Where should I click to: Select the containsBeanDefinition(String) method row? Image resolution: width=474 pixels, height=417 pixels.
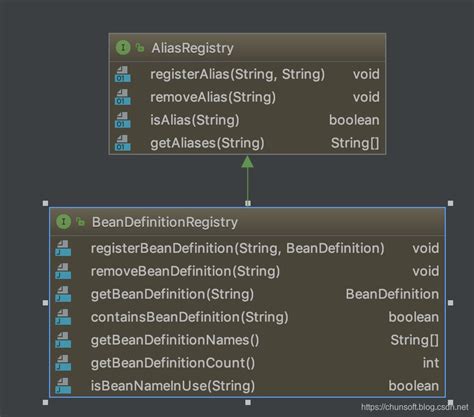tap(247, 317)
